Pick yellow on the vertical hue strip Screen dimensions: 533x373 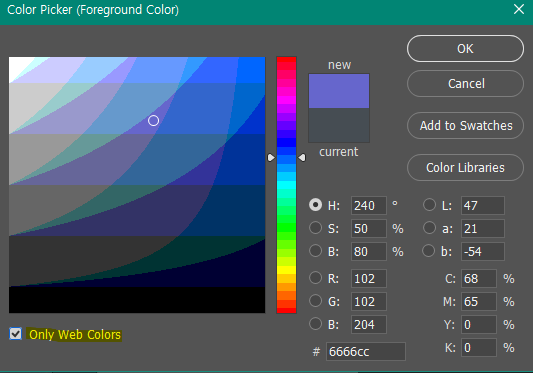coord(286,270)
